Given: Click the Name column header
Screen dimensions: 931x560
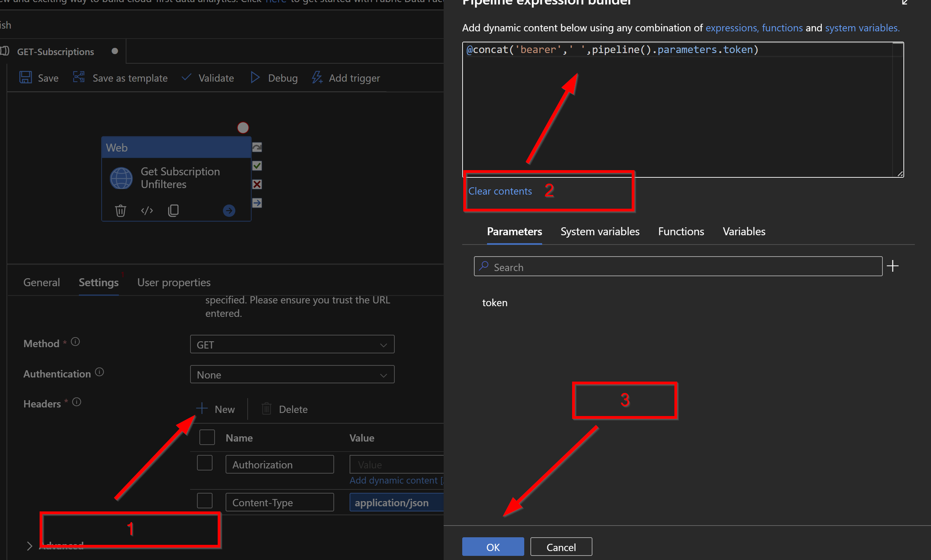Looking at the screenshot, I should [239, 438].
